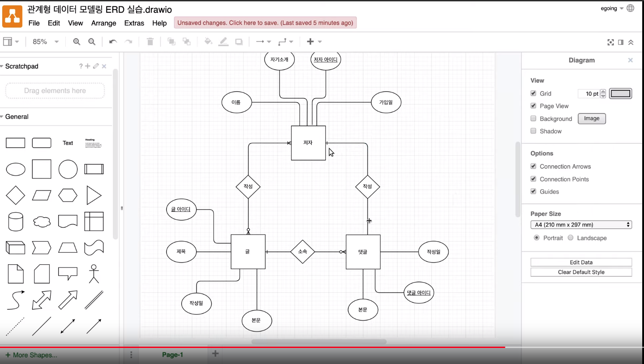Viewport: 644px width, 364px height.
Task: Select the hexagon shape in General
Action: 68,195
